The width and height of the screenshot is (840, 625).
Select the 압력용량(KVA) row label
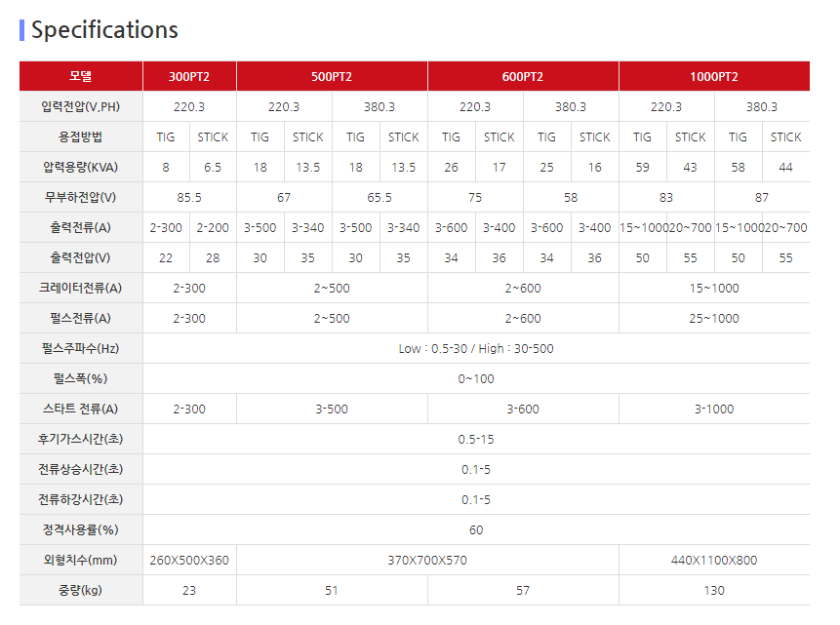click(81, 167)
